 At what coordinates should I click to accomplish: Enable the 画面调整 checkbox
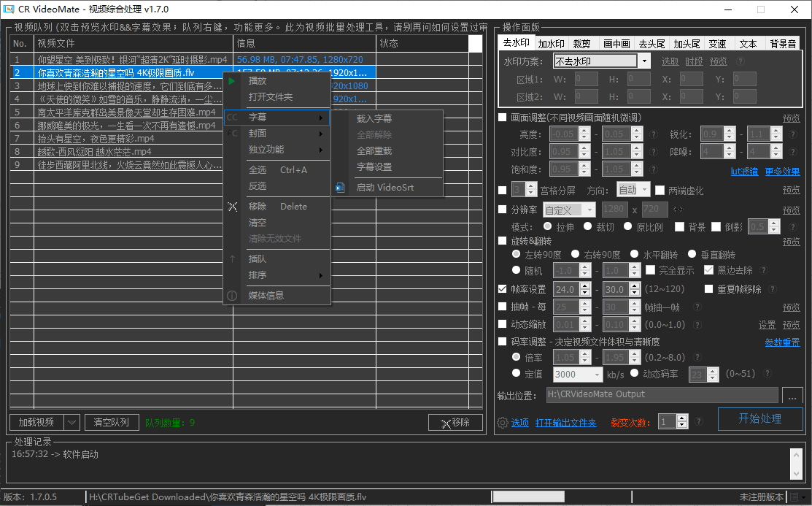click(503, 118)
